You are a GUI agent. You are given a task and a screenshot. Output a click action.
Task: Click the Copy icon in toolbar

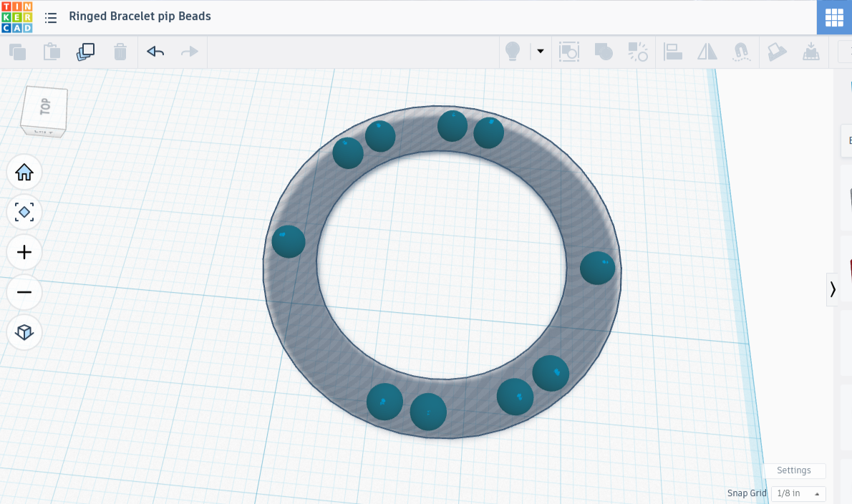(17, 52)
